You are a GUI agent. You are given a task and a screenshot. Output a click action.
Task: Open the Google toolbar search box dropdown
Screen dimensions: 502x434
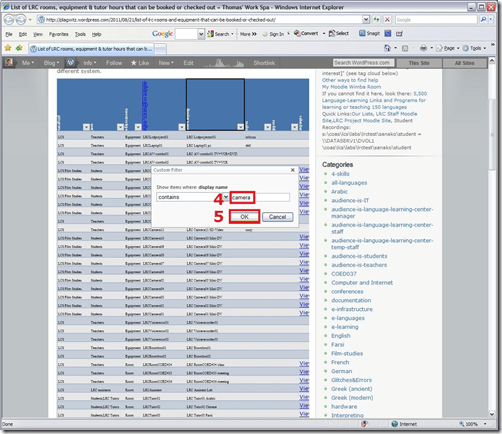click(201, 34)
